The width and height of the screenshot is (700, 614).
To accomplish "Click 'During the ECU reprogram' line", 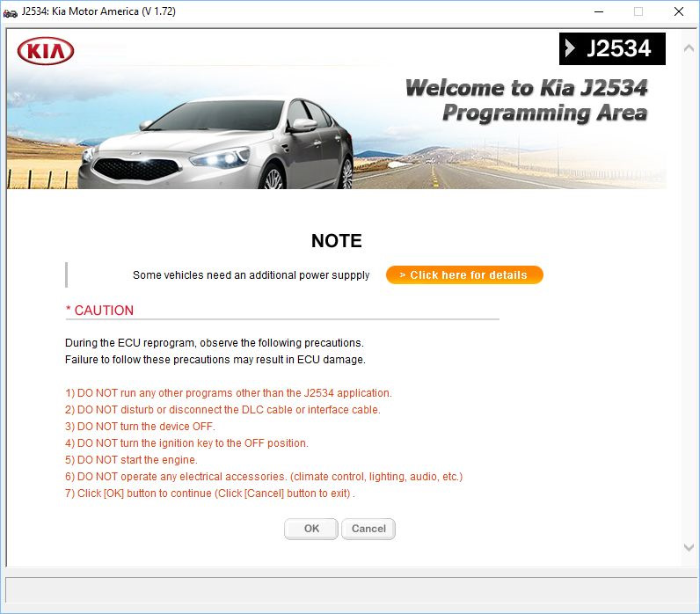I will point(215,343).
